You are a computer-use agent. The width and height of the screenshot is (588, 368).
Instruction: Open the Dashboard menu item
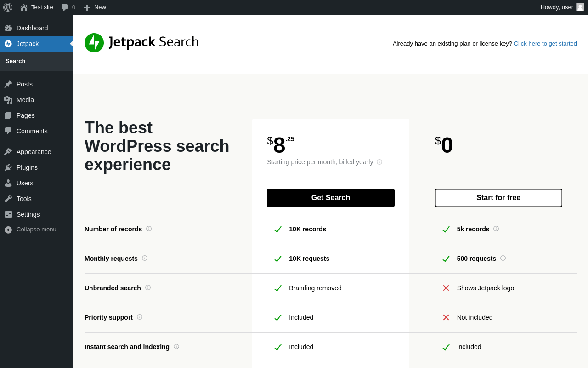pos(37,28)
